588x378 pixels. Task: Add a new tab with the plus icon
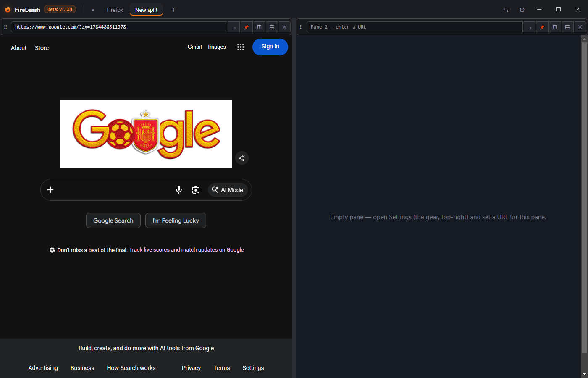click(x=173, y=10)
